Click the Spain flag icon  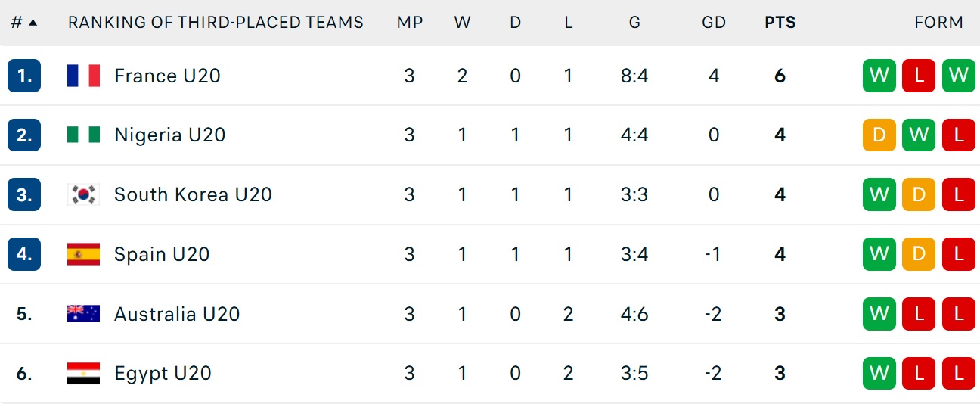(x=83, y=254)
